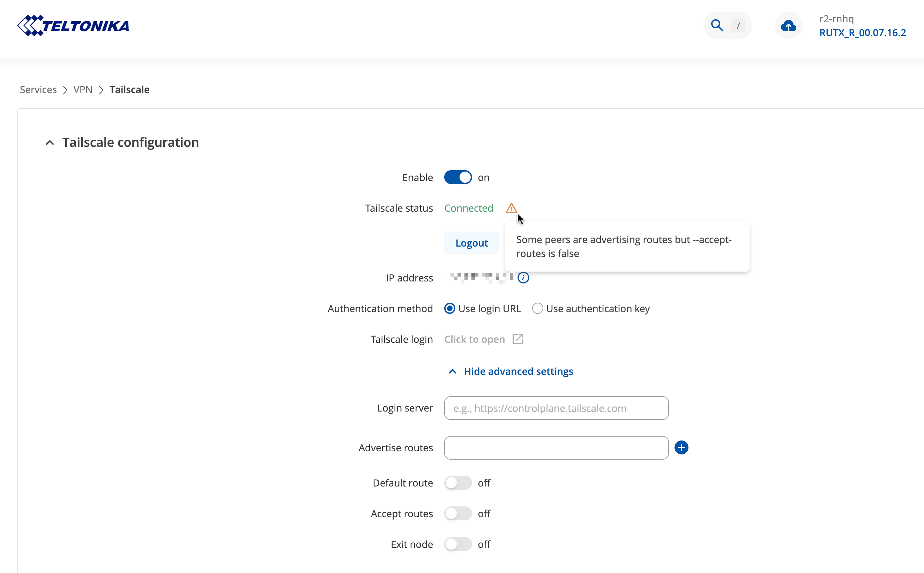Go to VPN in breadcrumb
This screenshot has height=573, width=924.
83,89
